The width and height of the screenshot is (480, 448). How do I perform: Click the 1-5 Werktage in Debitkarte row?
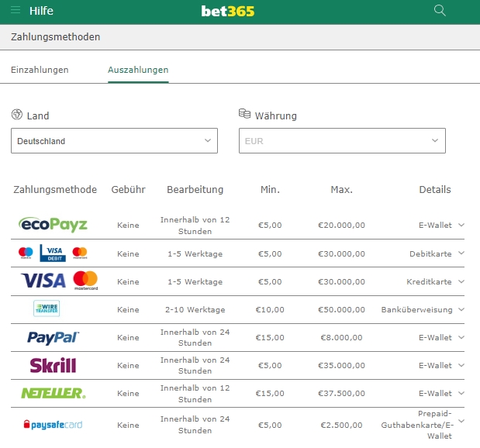tap(195, 253)
